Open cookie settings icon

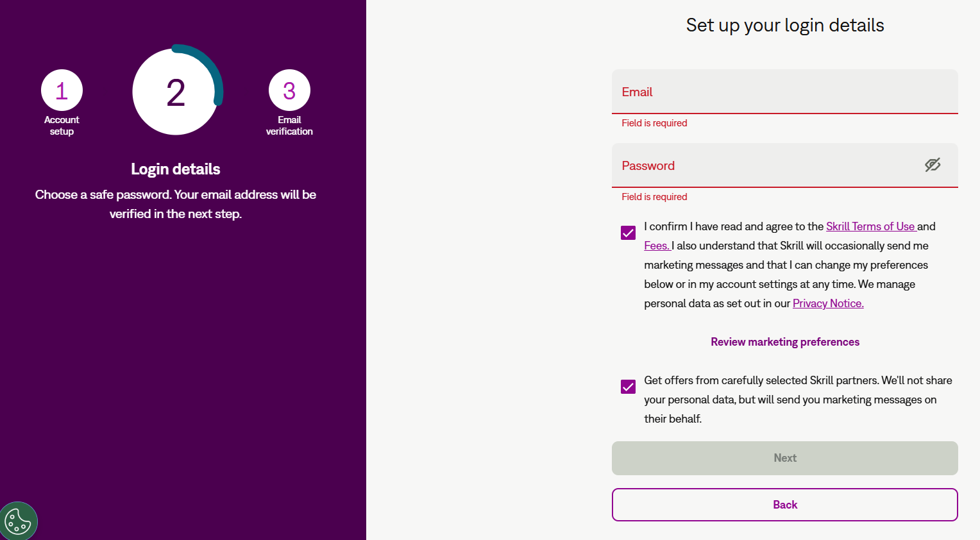point(18,521)
